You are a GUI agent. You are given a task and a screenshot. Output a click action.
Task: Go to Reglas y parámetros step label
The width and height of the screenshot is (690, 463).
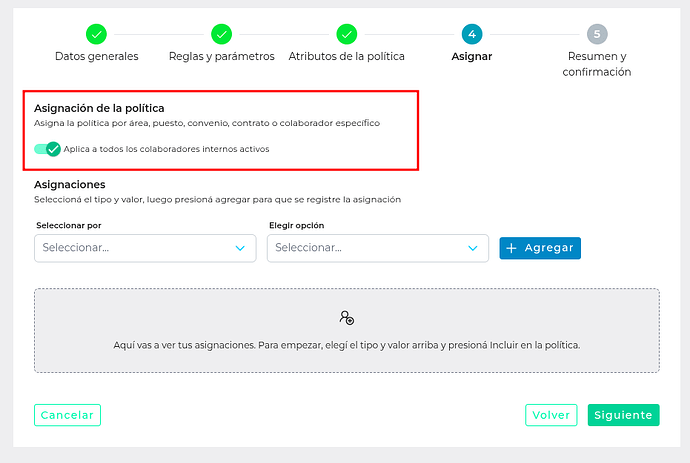click(x=221, y=57)
